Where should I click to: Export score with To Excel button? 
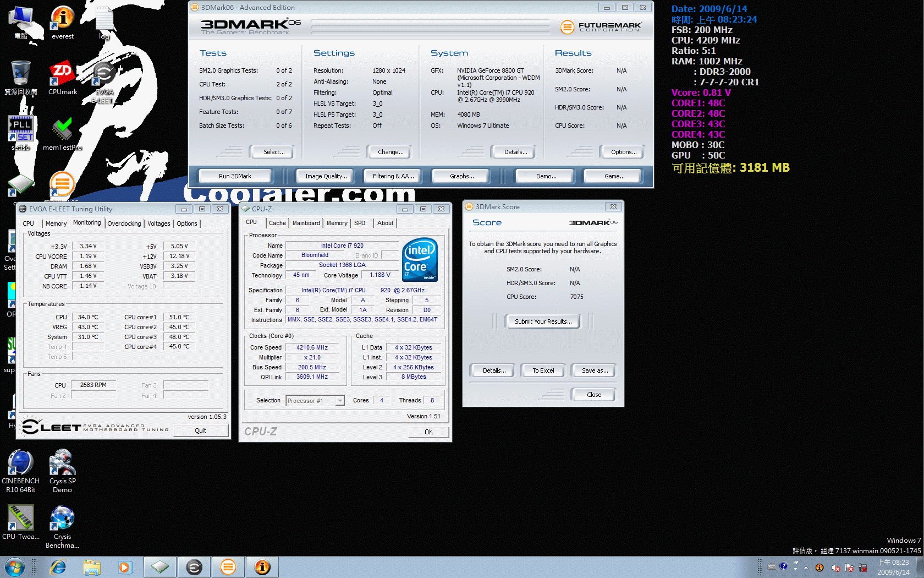pos(543,370)
